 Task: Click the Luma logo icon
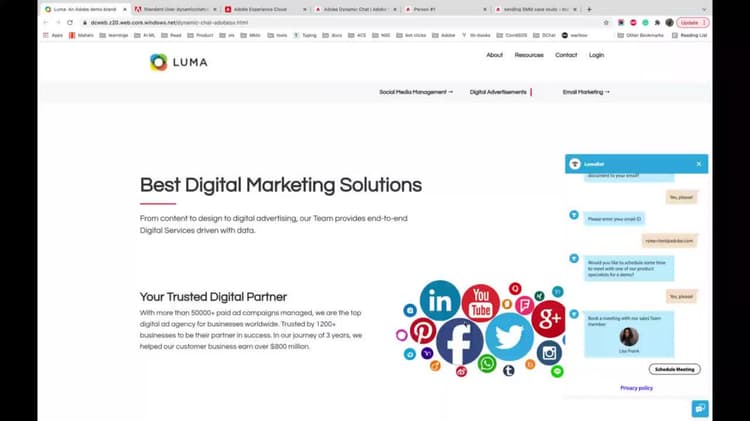pyautogui.click(x=158, y=62)
